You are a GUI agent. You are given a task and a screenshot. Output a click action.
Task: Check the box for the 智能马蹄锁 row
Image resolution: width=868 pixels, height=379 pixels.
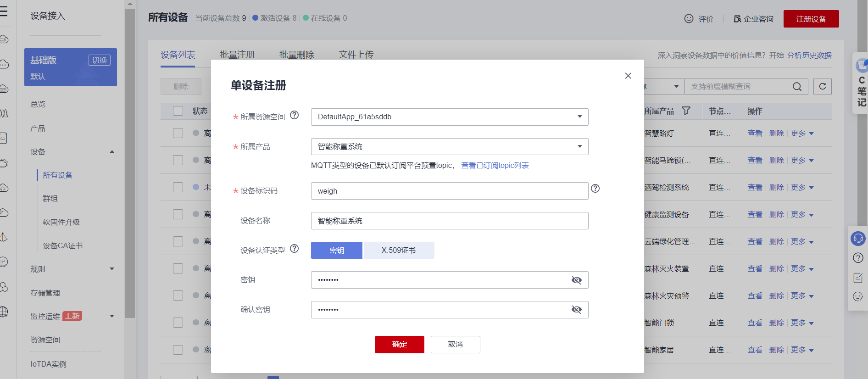(x=178, y=160)
